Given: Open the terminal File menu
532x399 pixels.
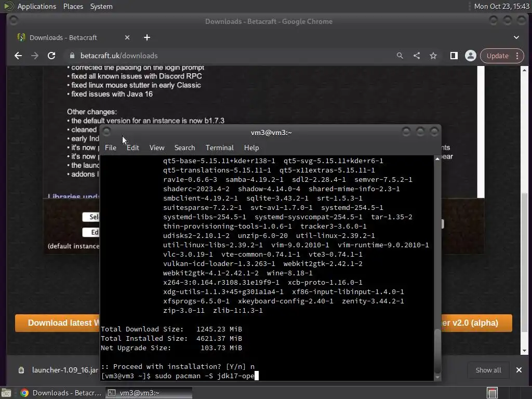Looking at the screenshot, I should click(x=111, y=148).
